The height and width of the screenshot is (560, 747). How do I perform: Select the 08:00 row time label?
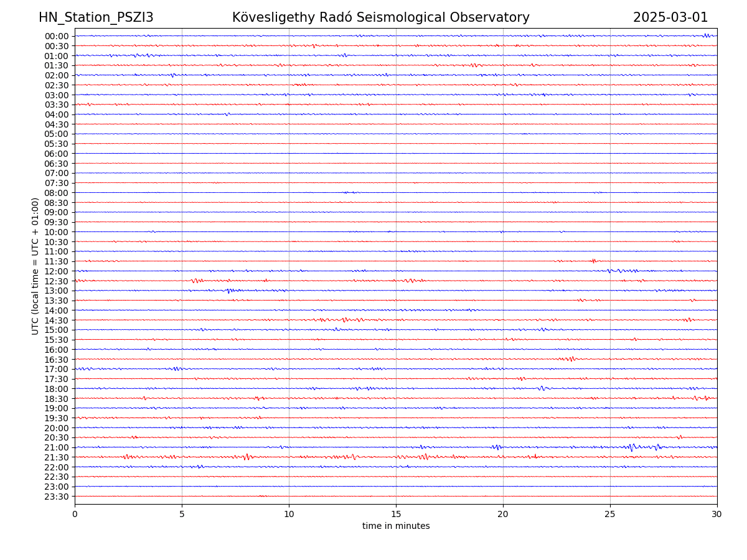click(57, 193)
